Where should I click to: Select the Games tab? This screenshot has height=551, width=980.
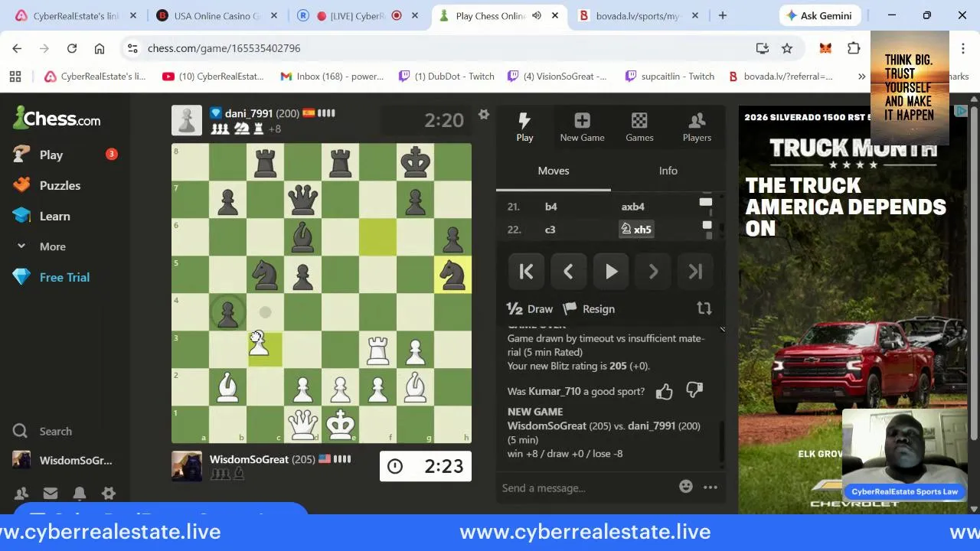pos(639,127)
